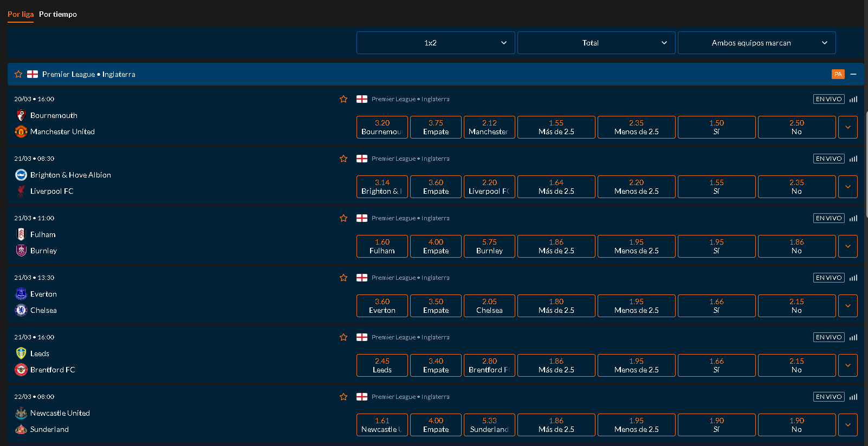Open stats icon for Everton match
The image size is (868, 446).
coord(853,278)
